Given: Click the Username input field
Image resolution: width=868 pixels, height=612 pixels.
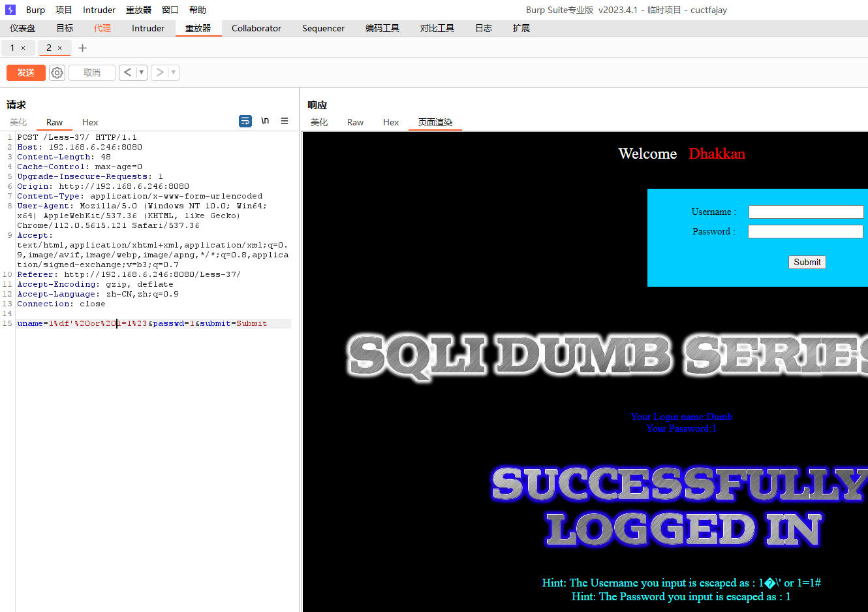Looking at the screenshot, I should click(x=805, y=212).
